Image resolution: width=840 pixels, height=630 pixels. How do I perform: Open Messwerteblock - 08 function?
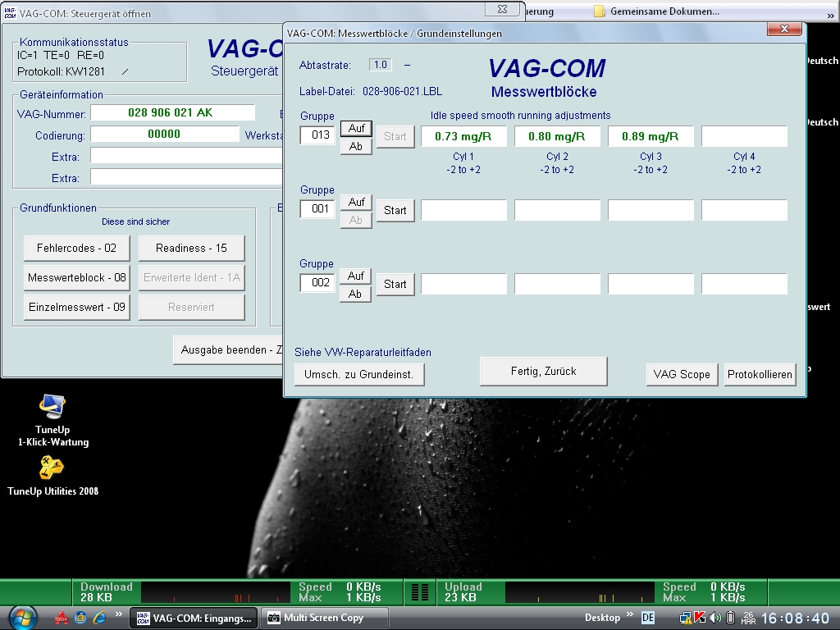coord(76,277)
